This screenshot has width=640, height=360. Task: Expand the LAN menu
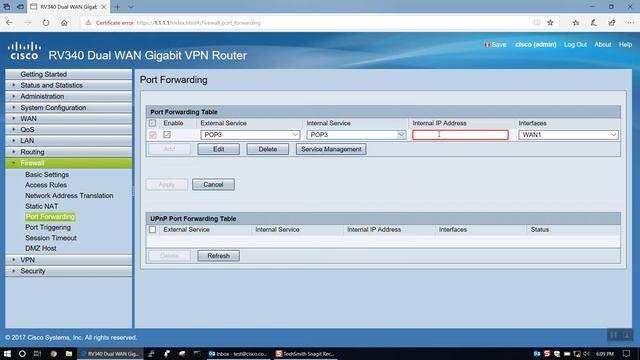tap(69, 140)
